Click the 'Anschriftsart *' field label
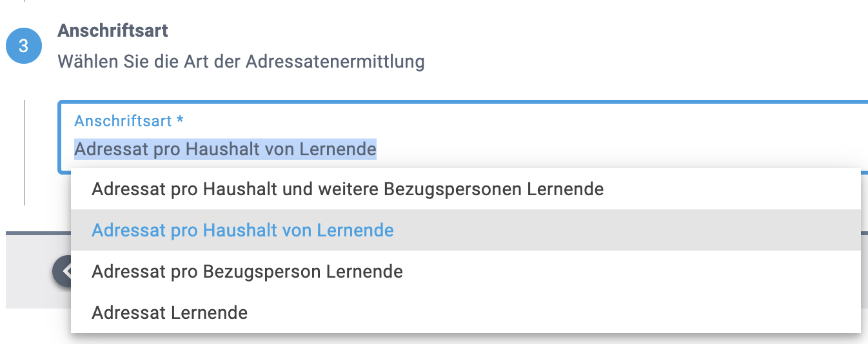Viewport: 868px width, 344px height. [129, 121]
